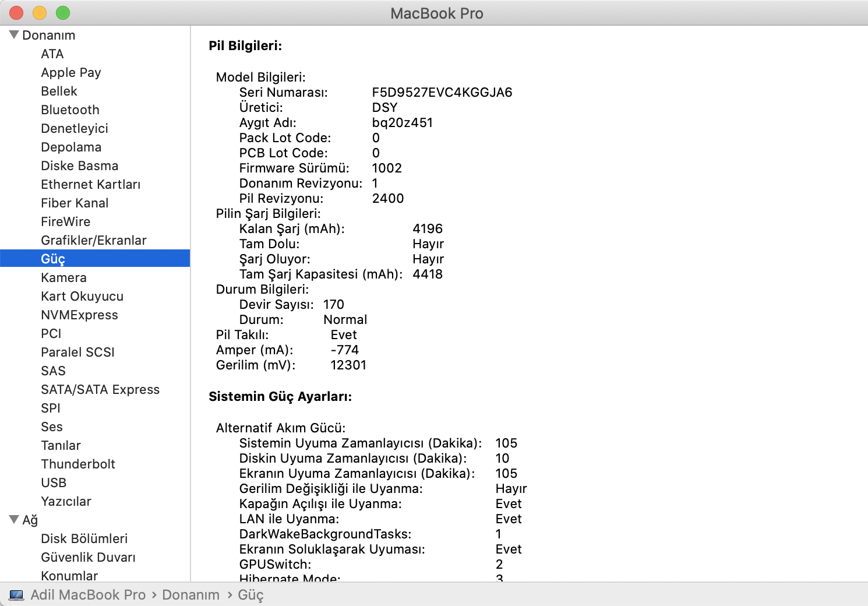Screen dimensions: 868x606
Task: Show PCI information
Action: pyautogui.click(x=51, y=334)
